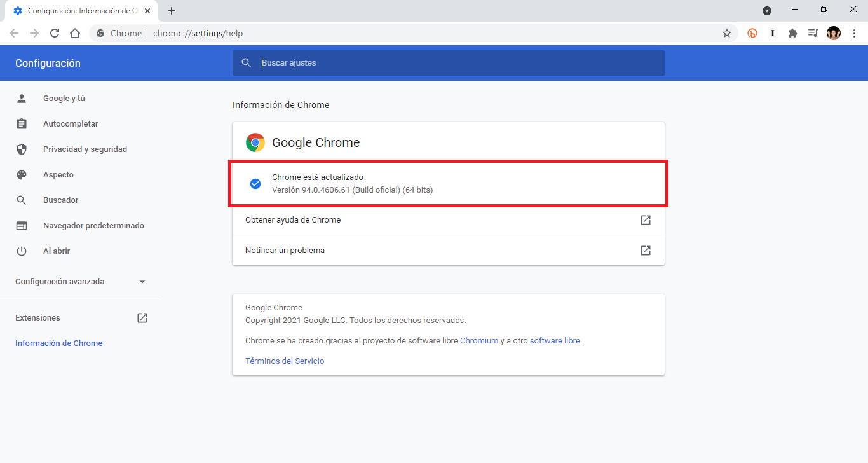Open the media control playlist icon

(813, 33)
